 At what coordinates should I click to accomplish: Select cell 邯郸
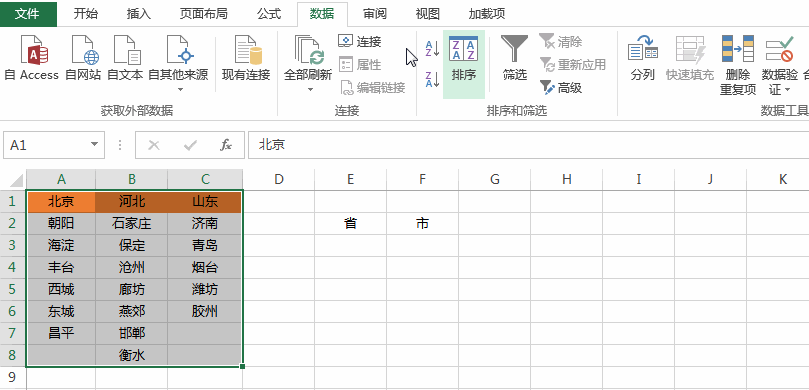point(132,333)
